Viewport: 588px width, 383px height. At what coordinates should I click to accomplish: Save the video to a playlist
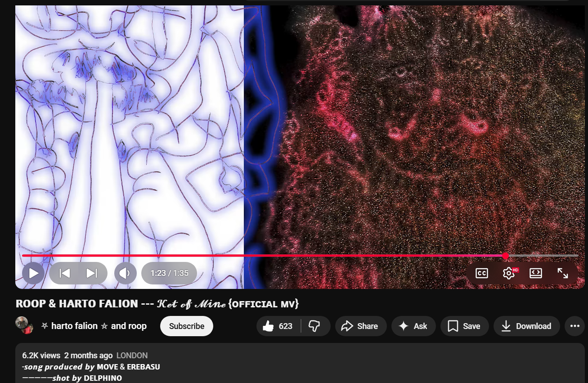pyautogui.click(x=464, y=326)
